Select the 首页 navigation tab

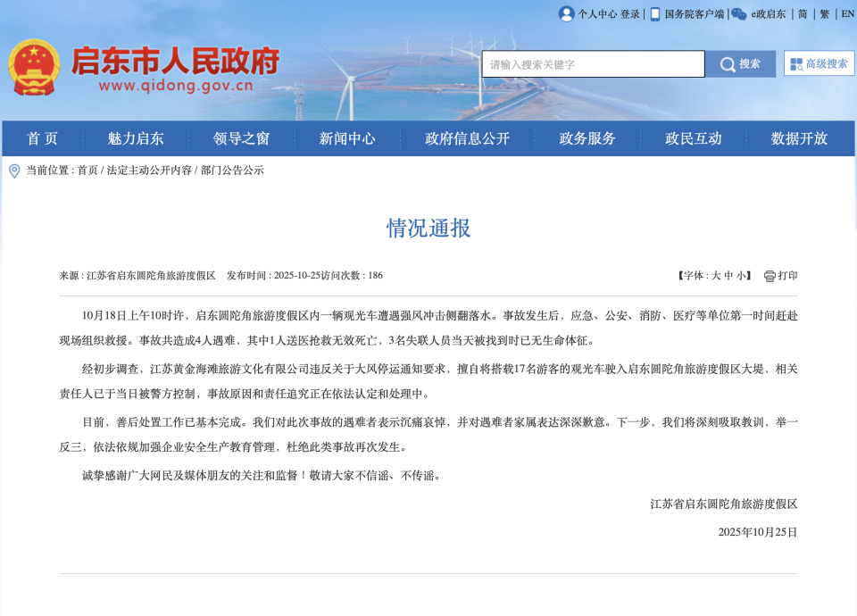[x=45, y=138]
